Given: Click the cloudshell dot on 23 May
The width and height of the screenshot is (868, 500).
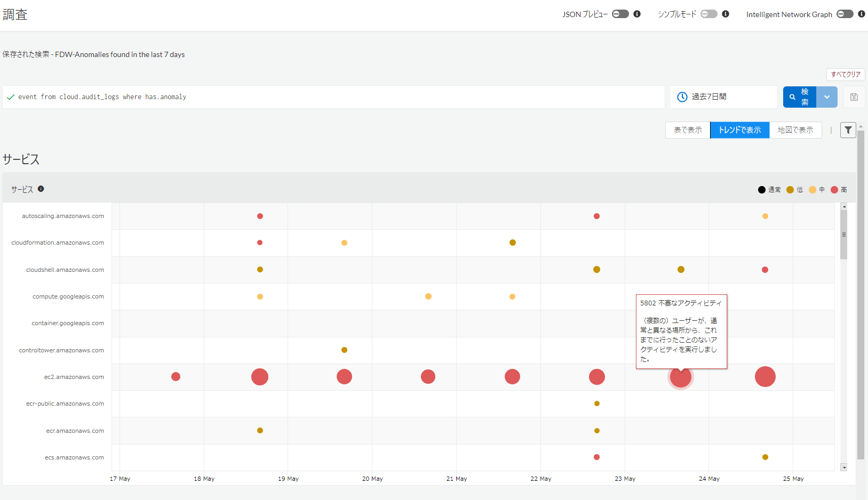Looking at the screenshot, I should [x=681, y=270].
